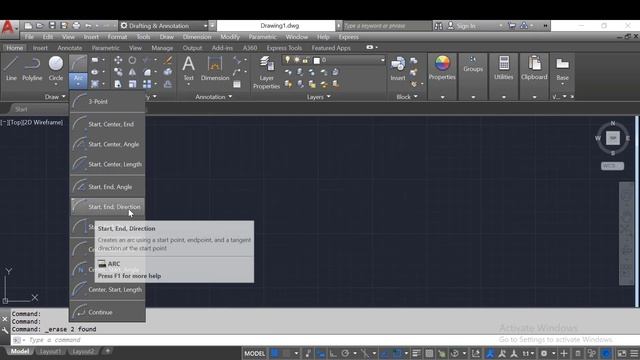The height and width of the screenshot is (360, 640).
Task: Switch to the Layout1 tab
Action: [51, 351]
